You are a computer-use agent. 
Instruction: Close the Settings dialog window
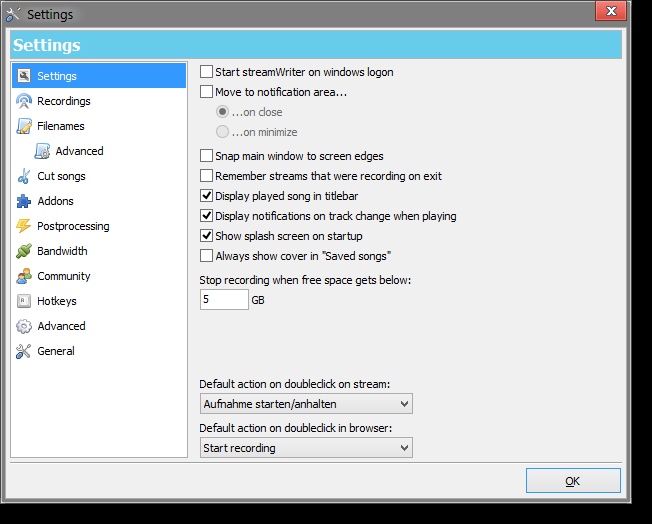611,11
